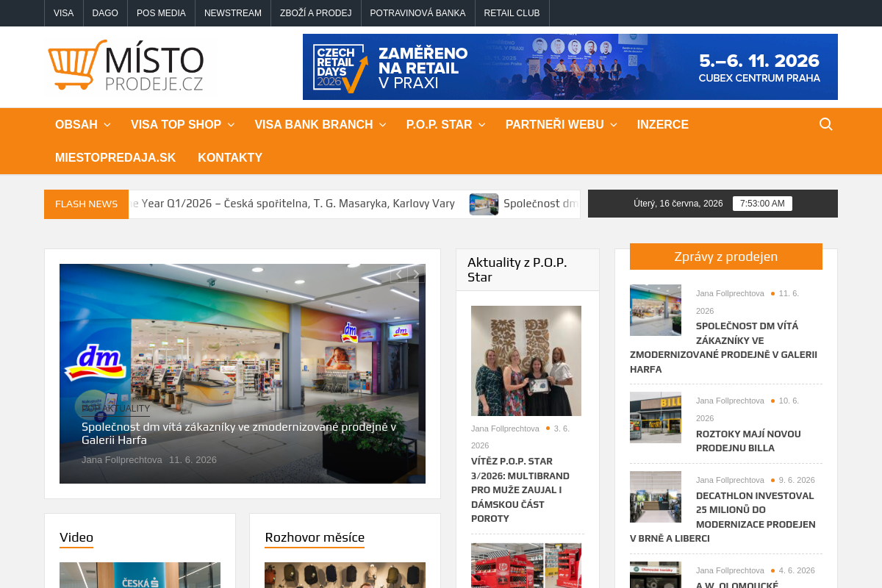The image size is (882, 588).
Task: Open the search magnifier icon
Action: 826,124
